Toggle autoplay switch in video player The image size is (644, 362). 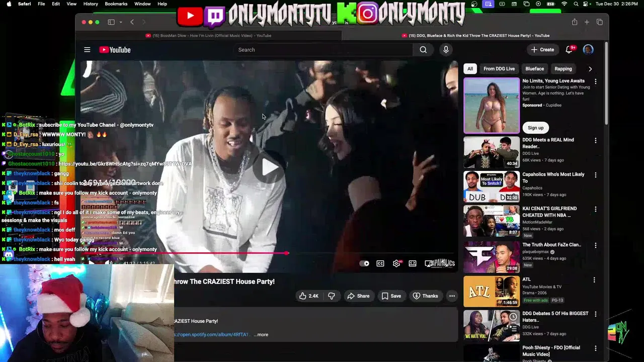[364, 263]
